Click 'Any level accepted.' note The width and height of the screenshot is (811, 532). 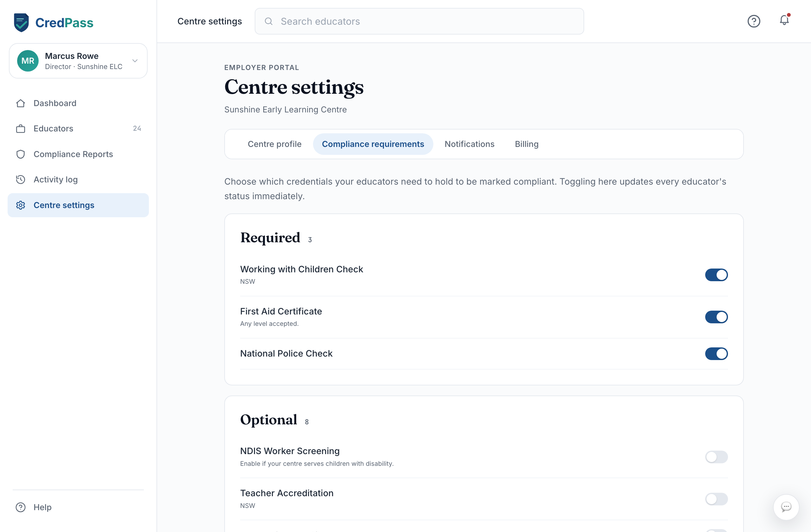[x=269, y=324]
